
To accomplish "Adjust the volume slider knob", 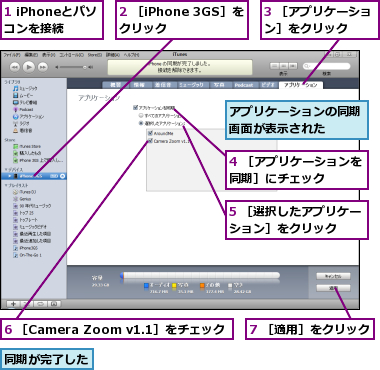I will coord(84,67).
